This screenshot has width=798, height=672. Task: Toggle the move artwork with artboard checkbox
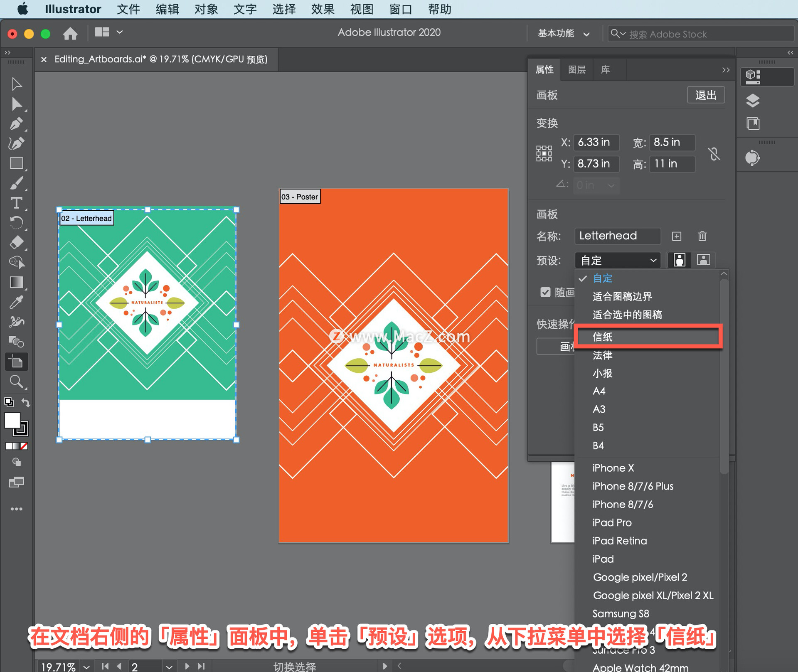coord(545,292)
